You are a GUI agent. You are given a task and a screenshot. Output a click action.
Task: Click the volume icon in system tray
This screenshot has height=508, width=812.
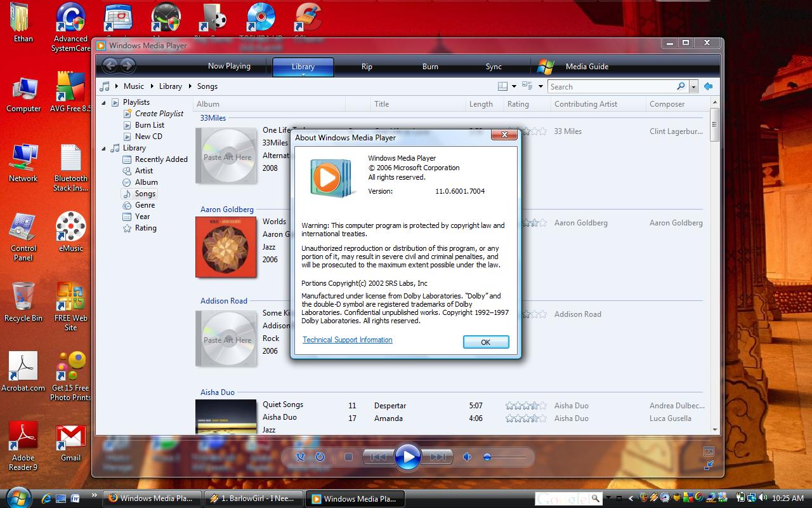tap(763, 498)
